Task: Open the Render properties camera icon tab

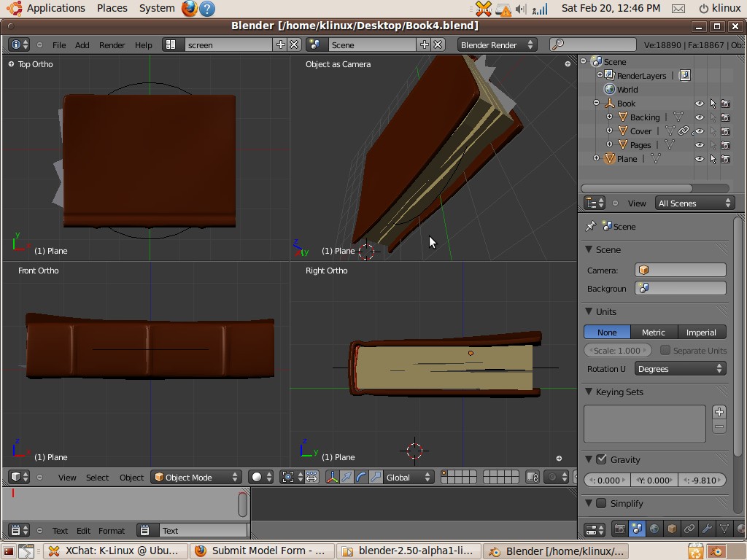Action: tap(619, 530)
